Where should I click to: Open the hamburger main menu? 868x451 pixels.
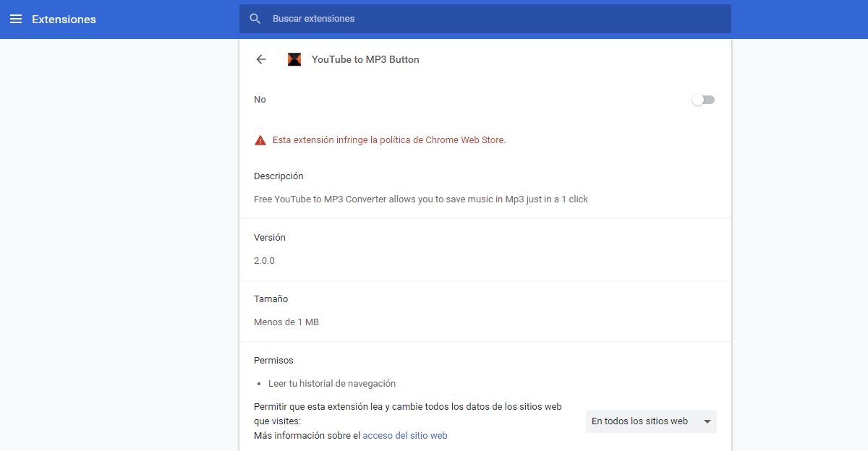pos(16,20)
